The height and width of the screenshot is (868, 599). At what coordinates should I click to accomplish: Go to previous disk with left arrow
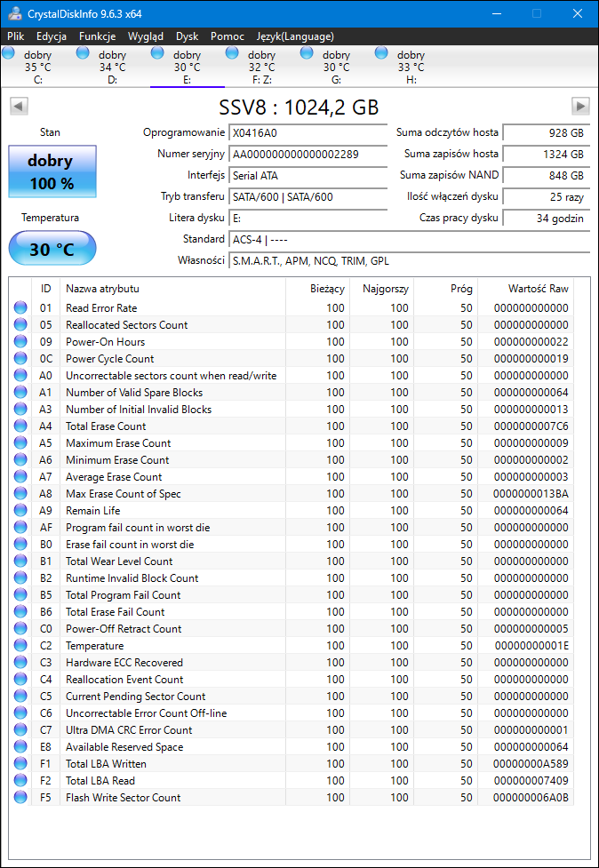(x=19, y=107)
